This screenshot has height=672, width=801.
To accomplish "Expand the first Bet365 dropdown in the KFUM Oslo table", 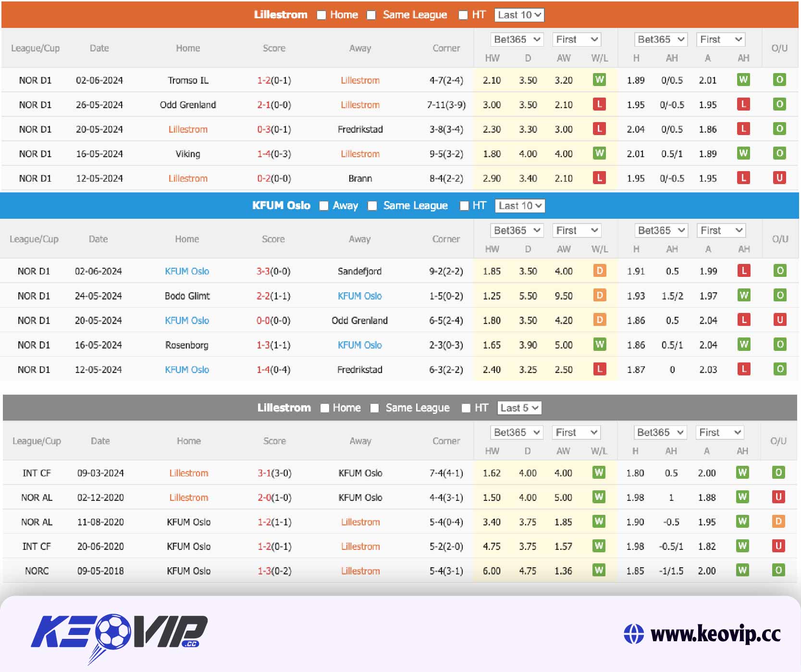I will [x=517, y=231].
